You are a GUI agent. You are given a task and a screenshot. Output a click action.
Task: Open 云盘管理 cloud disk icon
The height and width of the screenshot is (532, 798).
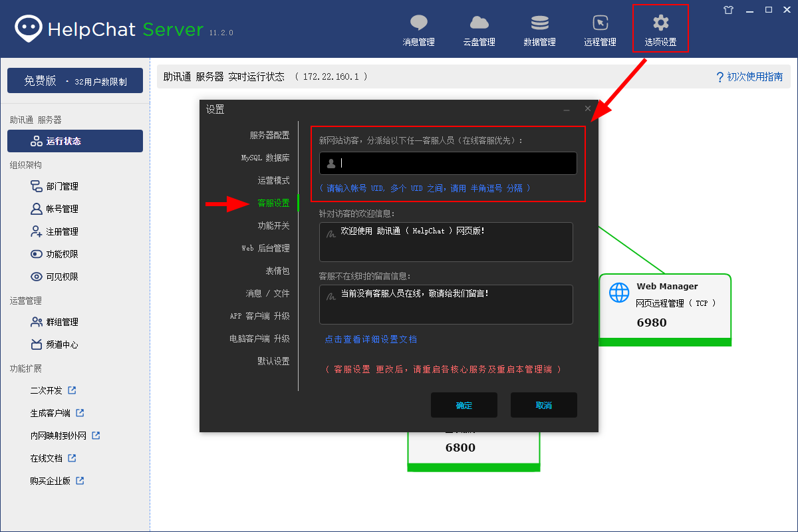tap(479, 23)
